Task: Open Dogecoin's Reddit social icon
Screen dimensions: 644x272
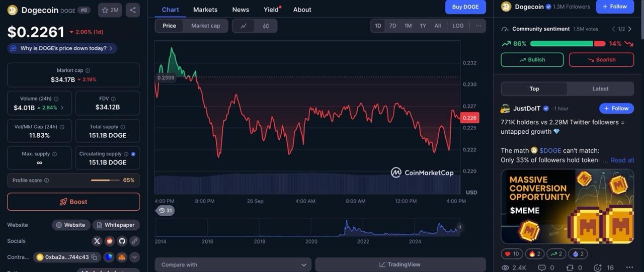Action: pos(109,241)
